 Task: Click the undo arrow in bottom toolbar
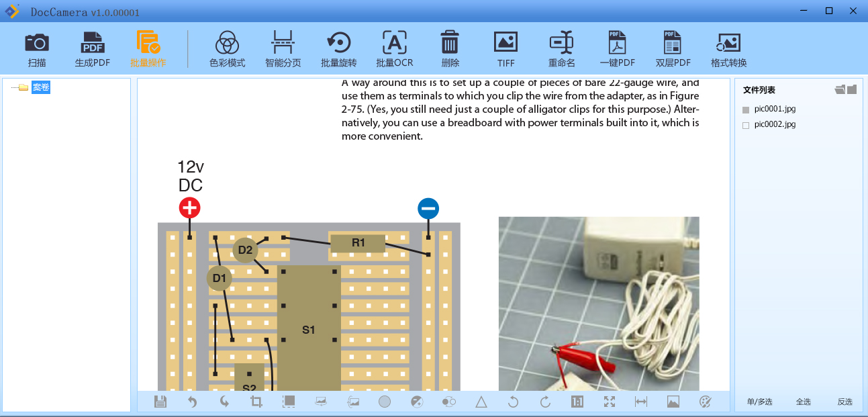coord(192,402)
